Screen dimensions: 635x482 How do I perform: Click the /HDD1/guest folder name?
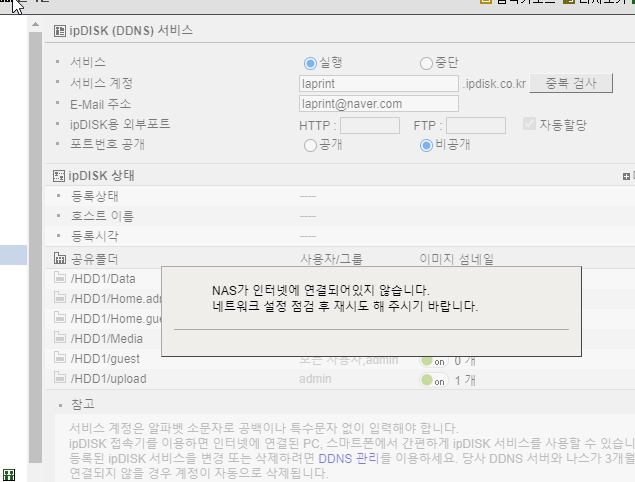(x=105, y=359)
